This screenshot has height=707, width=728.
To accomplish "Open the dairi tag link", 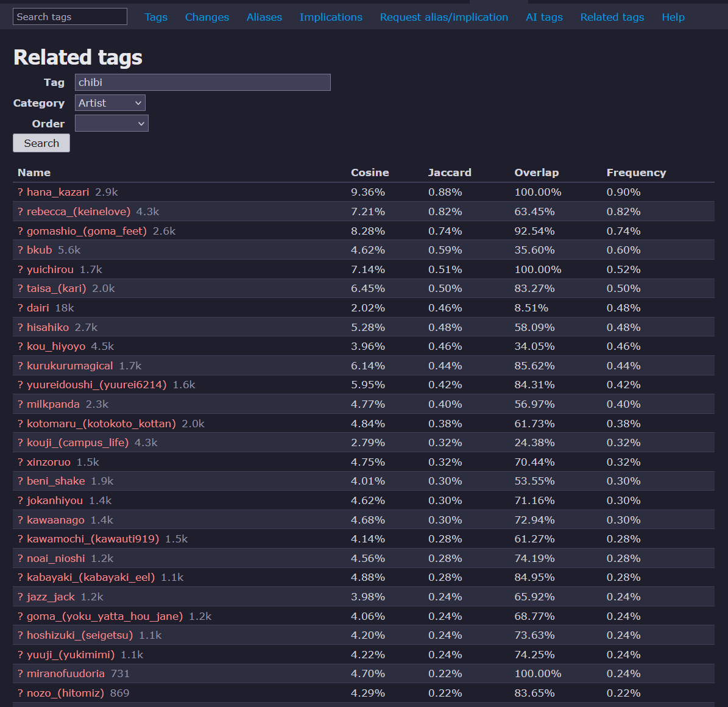I will click(38, 308).
